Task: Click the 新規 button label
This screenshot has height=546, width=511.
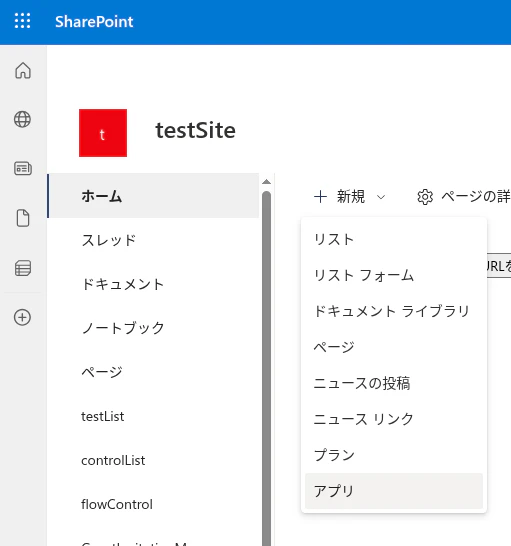Action: coord(351,196)
